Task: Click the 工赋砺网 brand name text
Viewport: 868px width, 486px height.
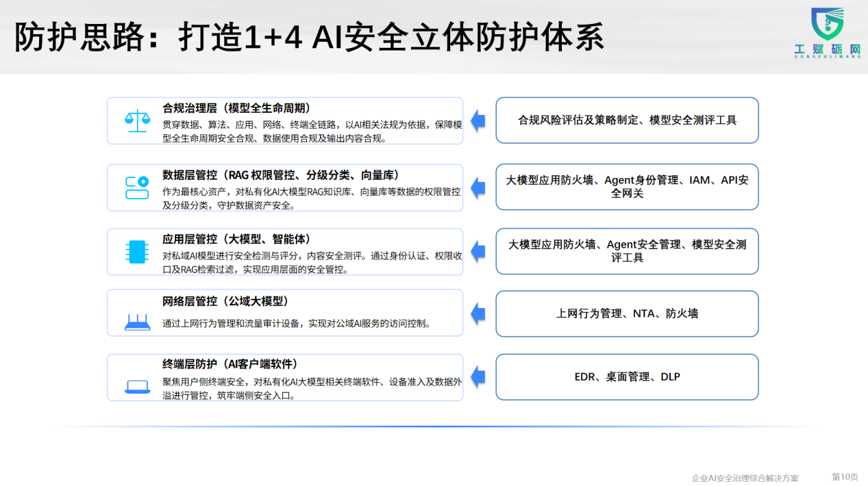Action: (x=827, y=50)
